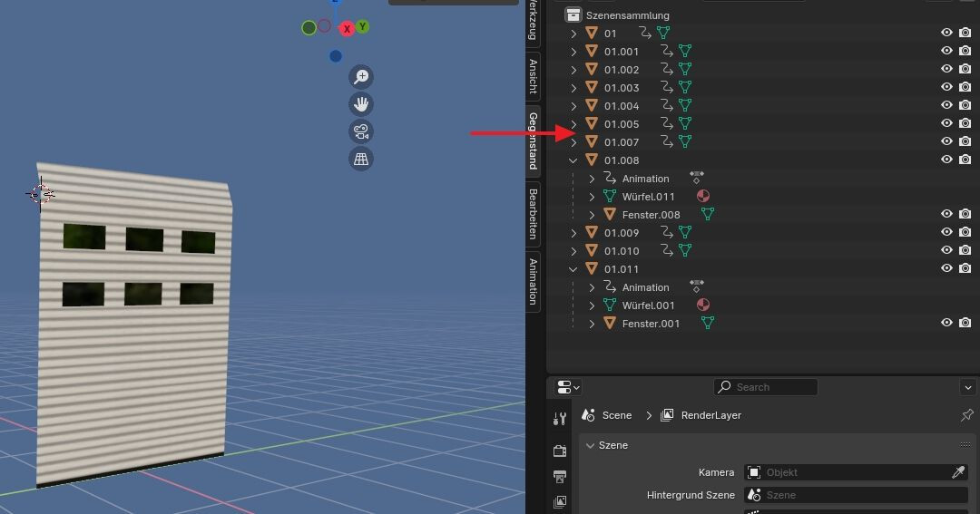Toggle render camera icon for Fenster.001
Viewport: 980px width, 514px height.
click(965, 322)
